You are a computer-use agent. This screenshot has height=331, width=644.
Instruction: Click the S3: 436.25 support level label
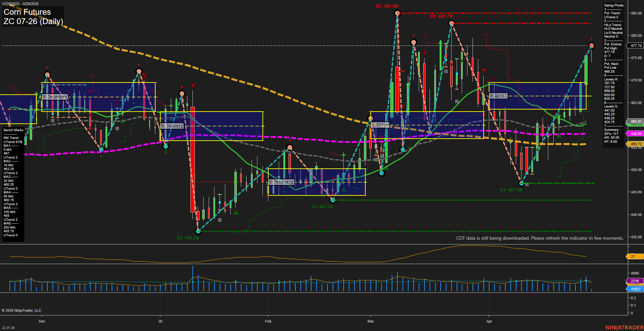coord(187,238)
